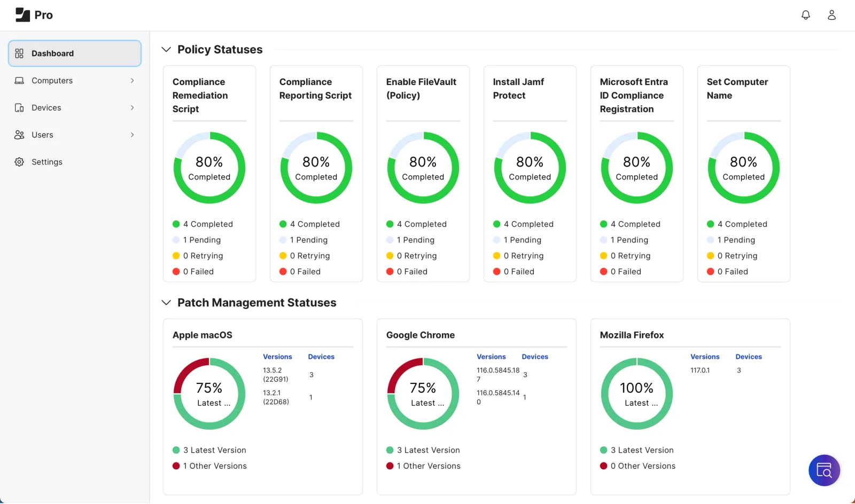Click Compliance Reporting Script 80% donut chart
855x504 pixels.
coord(316,168)
